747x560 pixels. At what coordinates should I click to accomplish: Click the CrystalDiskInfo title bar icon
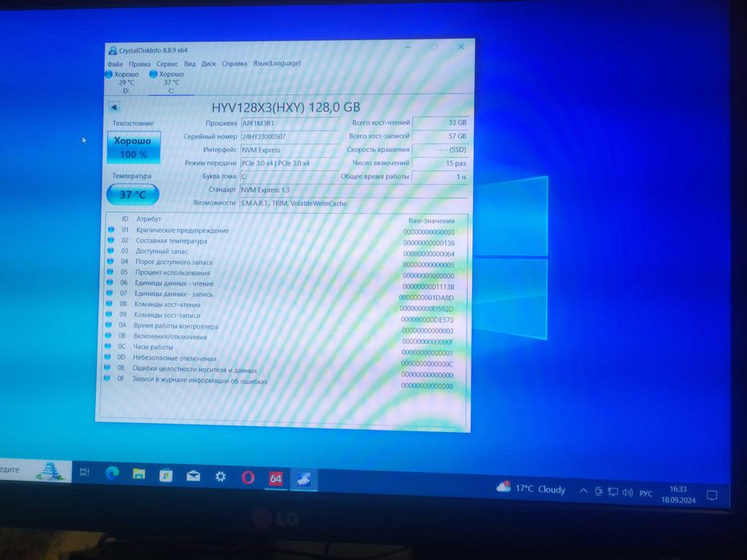pyautogui.click(x=113, y=50)
